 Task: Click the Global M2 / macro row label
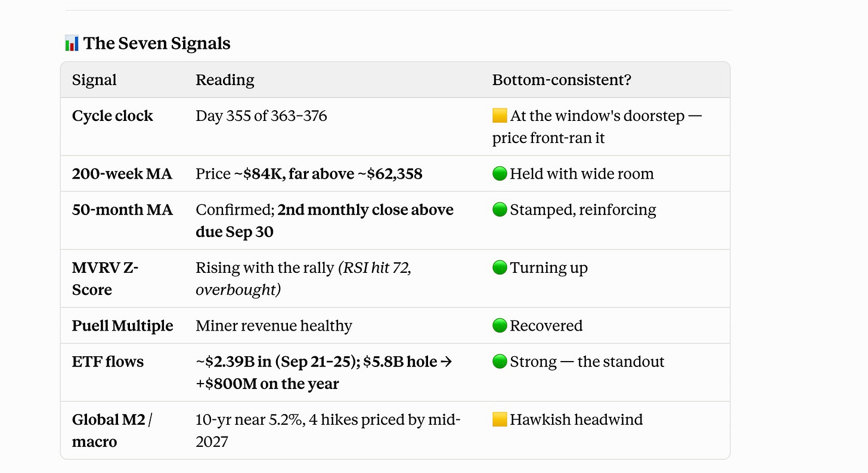[113, 431]
